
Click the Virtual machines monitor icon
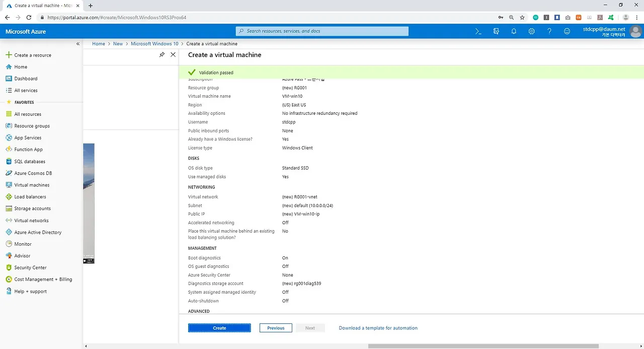(x=9, y=185)
